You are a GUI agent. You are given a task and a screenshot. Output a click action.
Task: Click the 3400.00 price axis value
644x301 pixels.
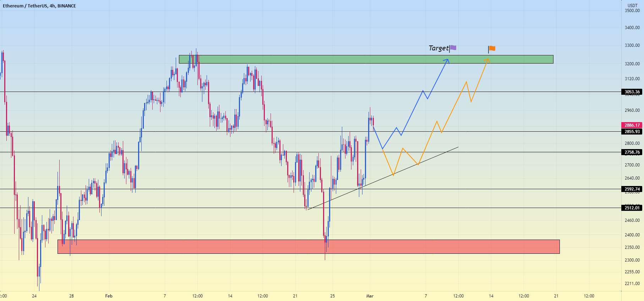(x=632, y=28)
